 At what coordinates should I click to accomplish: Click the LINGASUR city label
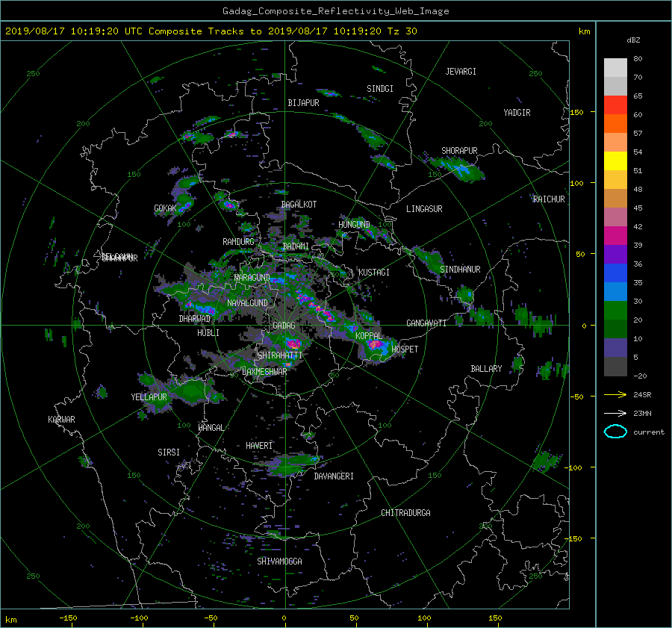click(x=424, y=209)
